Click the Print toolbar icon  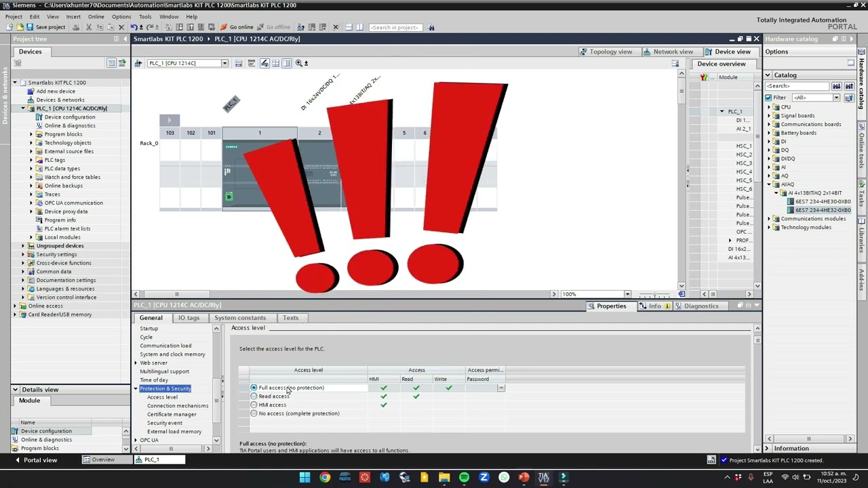coord(75,27)
